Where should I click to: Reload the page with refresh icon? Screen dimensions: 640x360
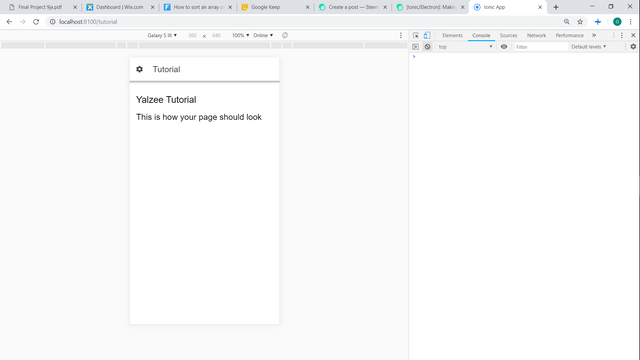(36, 22)
